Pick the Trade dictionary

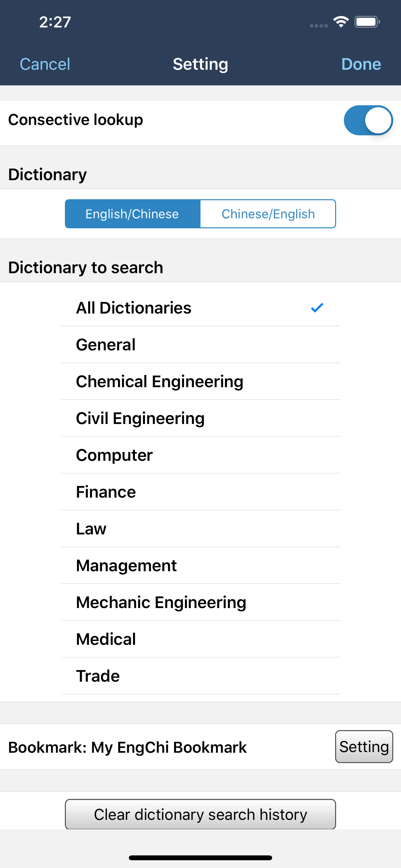coord(200,676)
